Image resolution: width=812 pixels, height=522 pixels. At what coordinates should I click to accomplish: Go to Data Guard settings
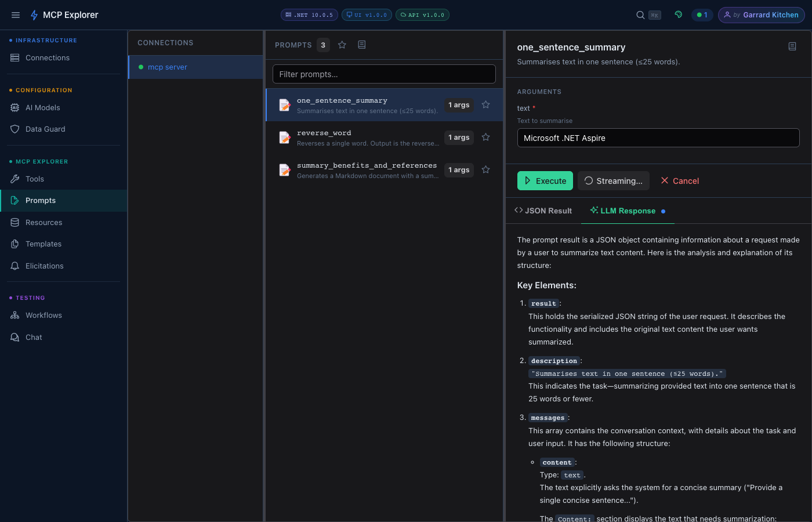45,129
